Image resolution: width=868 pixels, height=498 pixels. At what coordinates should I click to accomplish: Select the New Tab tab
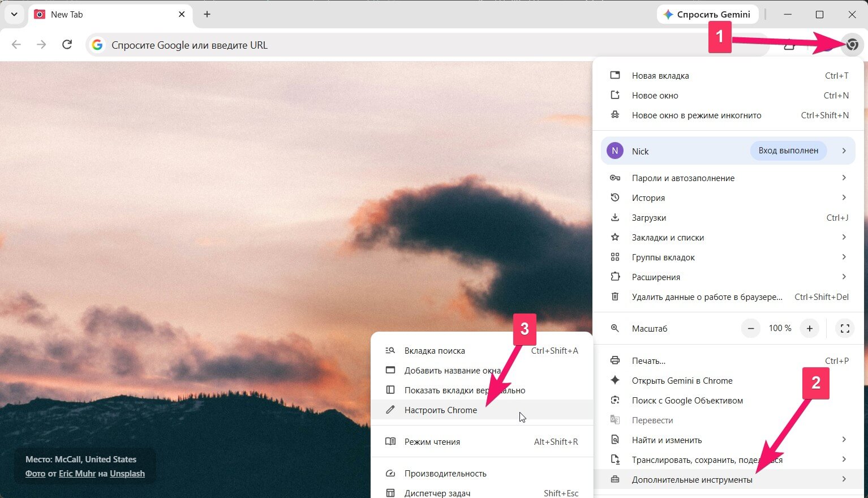tap(110, 15)
